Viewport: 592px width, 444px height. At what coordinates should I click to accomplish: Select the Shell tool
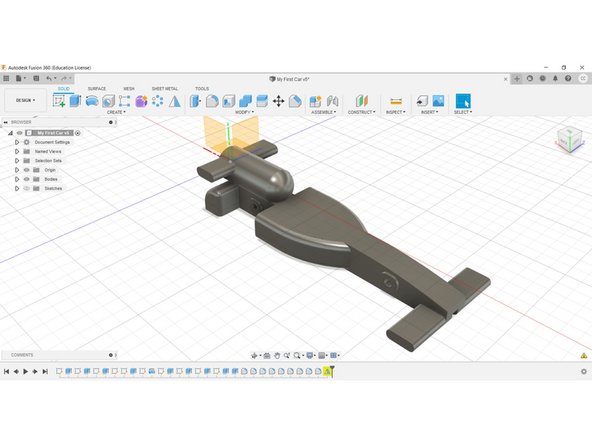tap(228, 101)
